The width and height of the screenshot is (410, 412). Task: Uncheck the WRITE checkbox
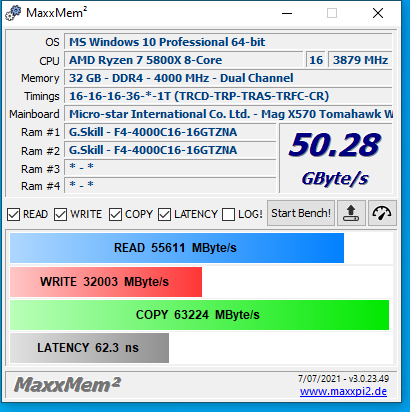pyautogui.click(x=61, y=214)
